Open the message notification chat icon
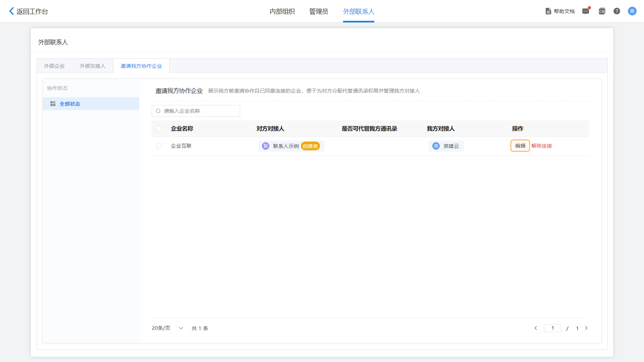Screen dimensions: 644x362 point(585,11)
